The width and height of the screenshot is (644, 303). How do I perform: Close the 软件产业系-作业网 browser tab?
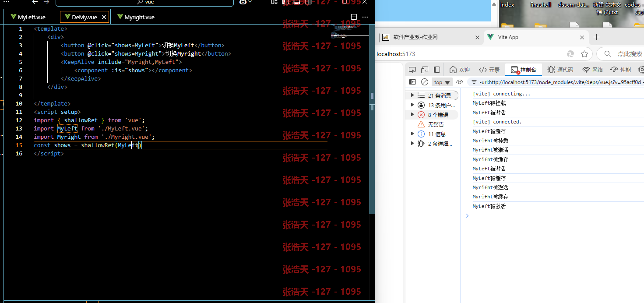point(477,37)
